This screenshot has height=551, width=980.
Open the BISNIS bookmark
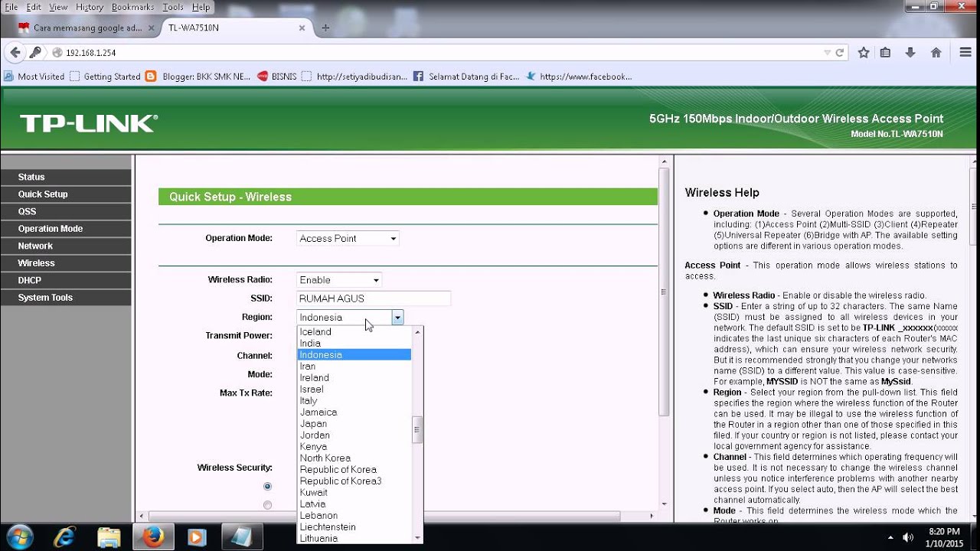[x=276, y=77]
